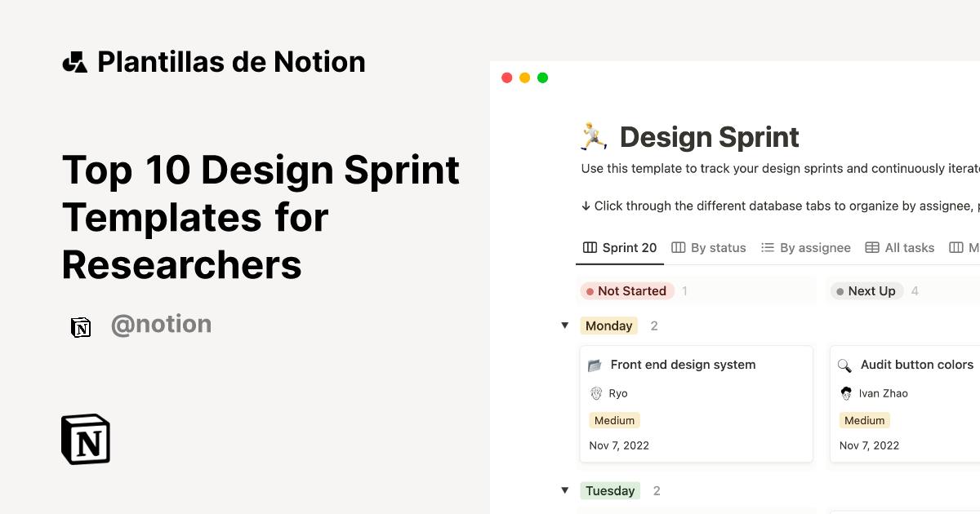Viewport: 980px width, 514px height.
Task: Click the green traffic light dot
Action: 542,77
